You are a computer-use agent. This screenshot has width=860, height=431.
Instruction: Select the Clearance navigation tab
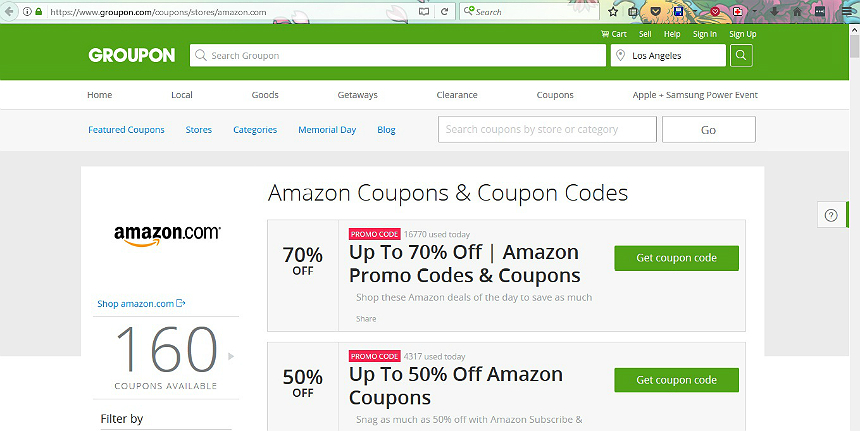coord(457,95)
